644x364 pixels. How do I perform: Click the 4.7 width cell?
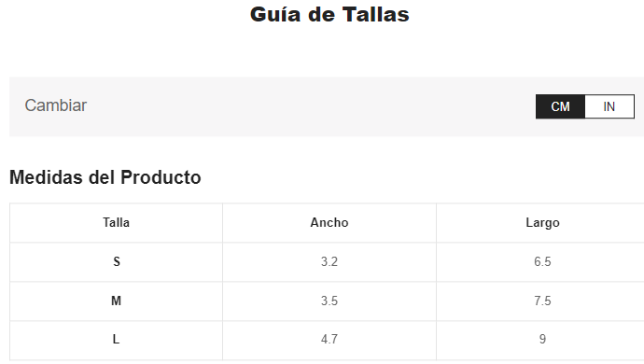329,340
